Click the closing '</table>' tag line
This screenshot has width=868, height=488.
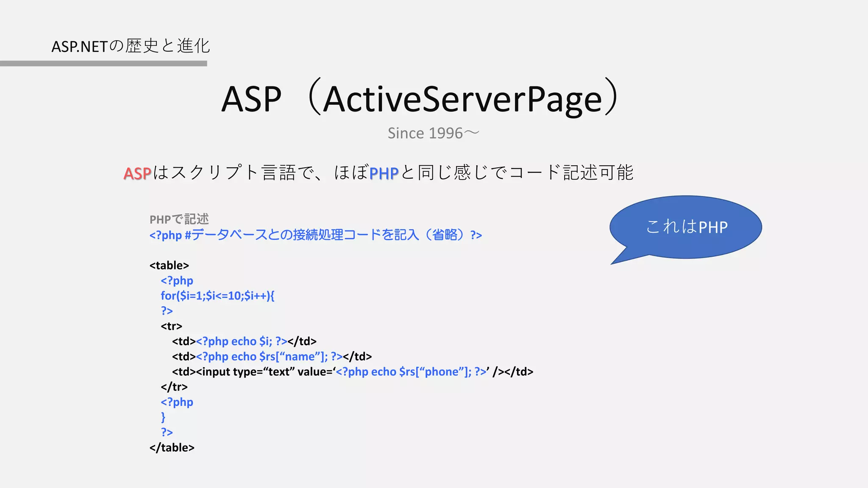pyautogui.click(x=172, y=447)
